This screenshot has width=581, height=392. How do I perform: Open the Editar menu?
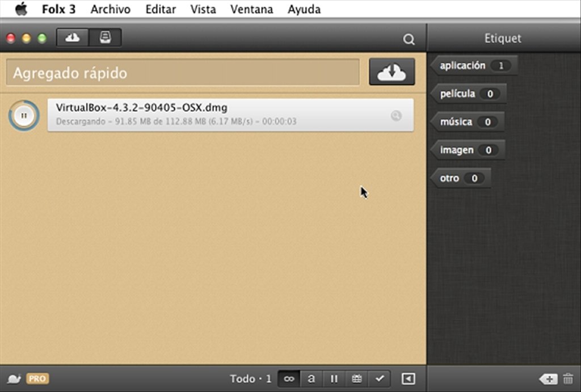(161, 9)
